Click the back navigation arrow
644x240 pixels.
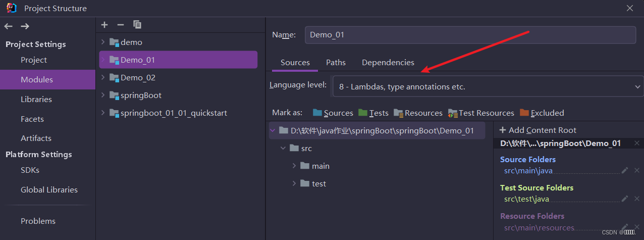click(x=8, y=26)
